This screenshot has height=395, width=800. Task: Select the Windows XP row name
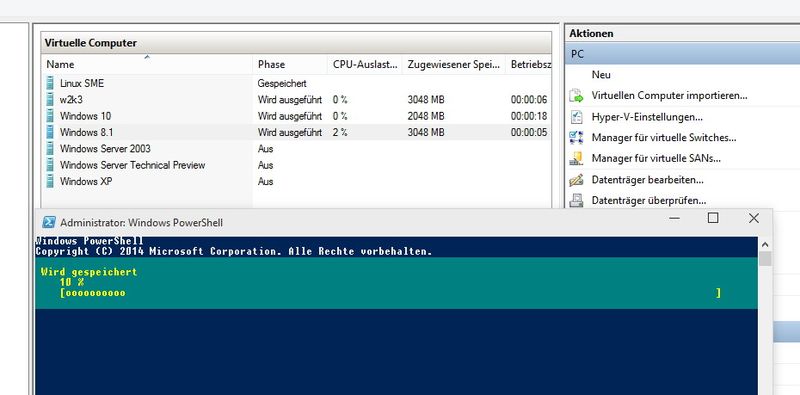[x=85, y=181]
